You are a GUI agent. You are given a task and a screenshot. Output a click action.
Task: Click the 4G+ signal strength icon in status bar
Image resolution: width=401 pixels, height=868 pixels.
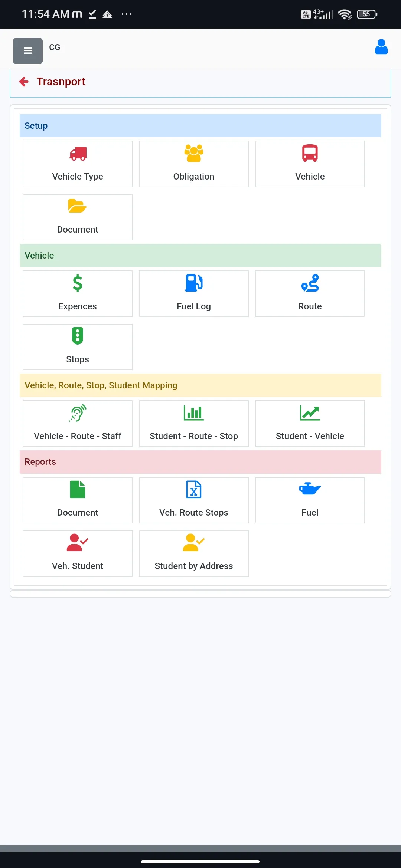[323, 14]
